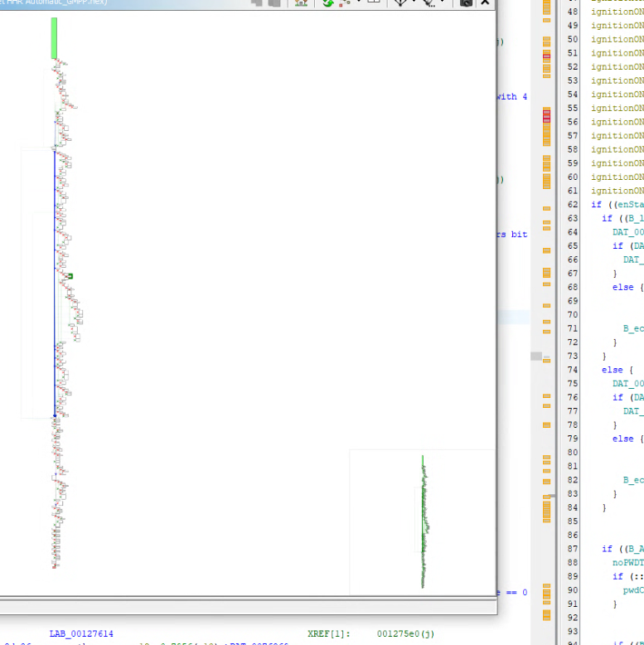The image size is (644, 645).
Task: Go to the function entry point (home icon)
Action: (x=301, y=2)
